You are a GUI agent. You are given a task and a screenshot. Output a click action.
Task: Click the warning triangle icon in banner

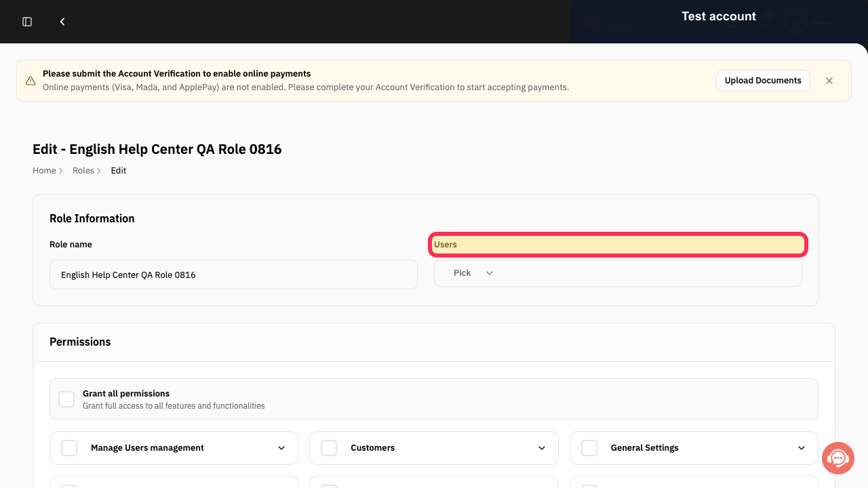[x=31, y=81]
